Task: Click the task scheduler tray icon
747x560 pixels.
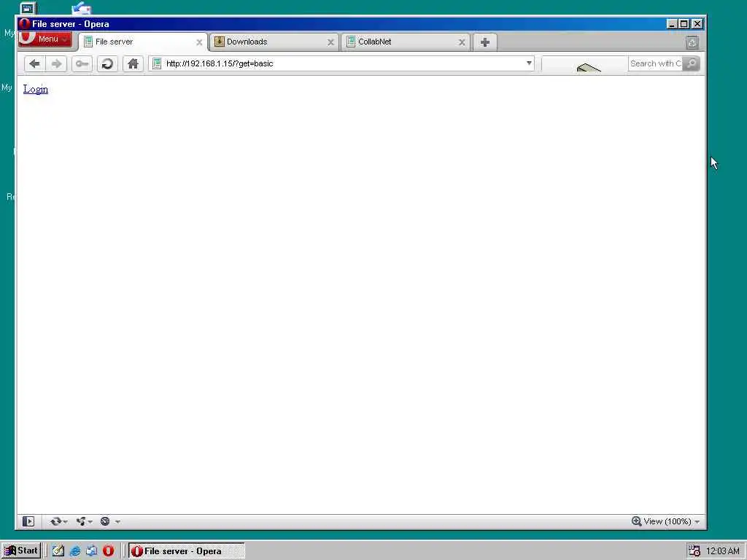Action: pyautogui.click(x=694, y=551)
